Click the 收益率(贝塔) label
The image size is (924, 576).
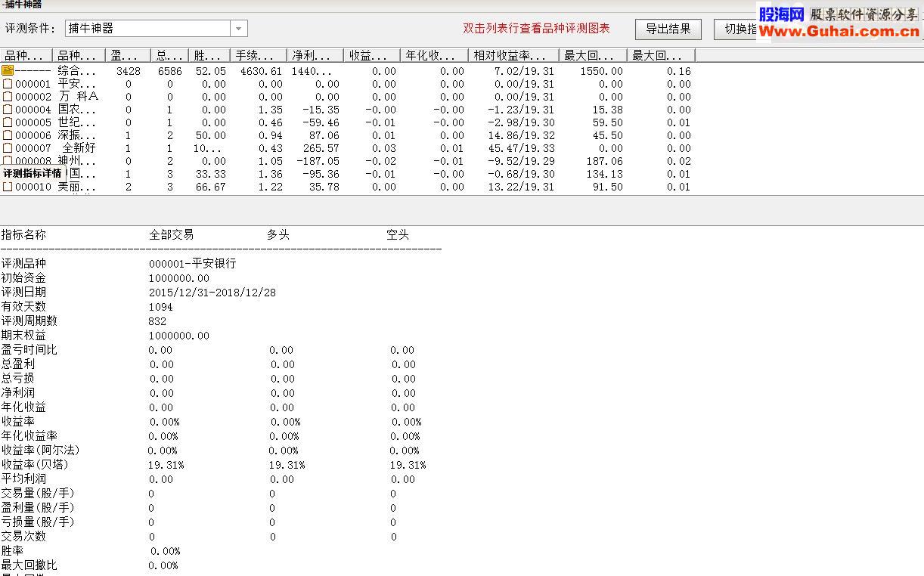pyautogui.click(x=35, y=464)
